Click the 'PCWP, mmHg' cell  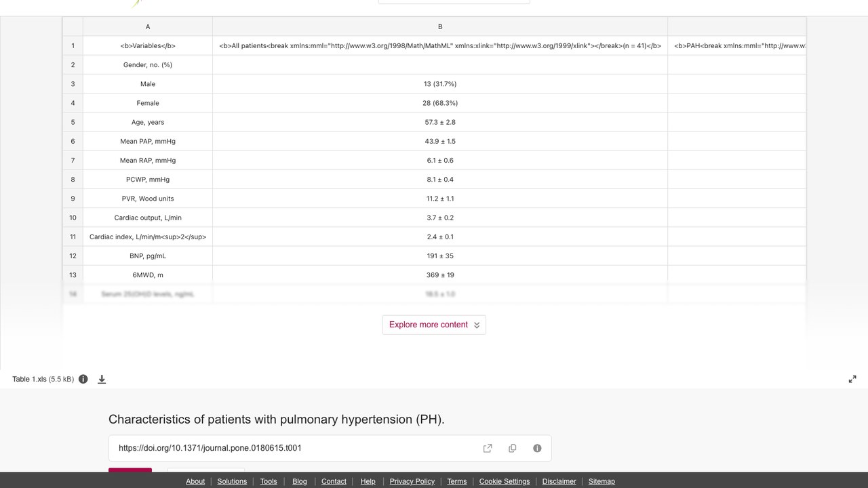tap(148, 180)
